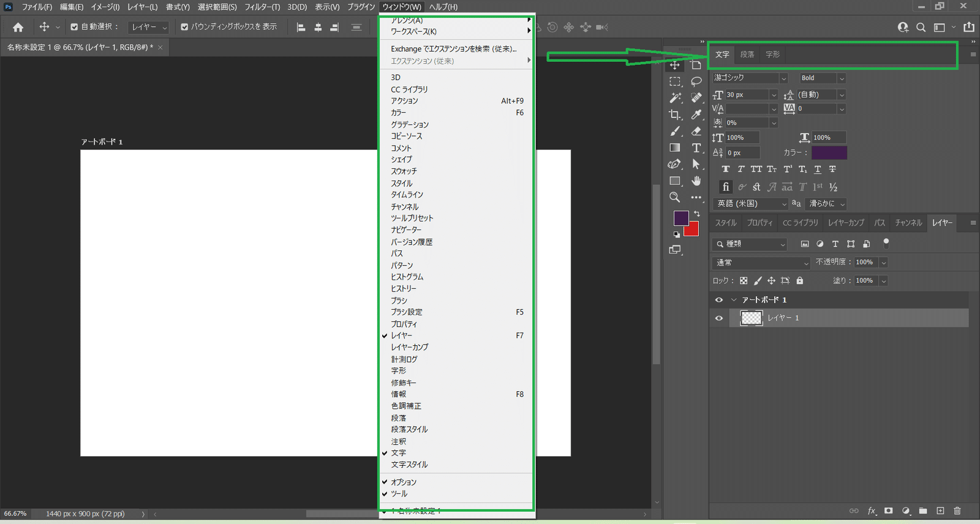Choose スウォッチ from the Window menu
This screenshot has height=524, width=980.
click(x=404, y=171)
